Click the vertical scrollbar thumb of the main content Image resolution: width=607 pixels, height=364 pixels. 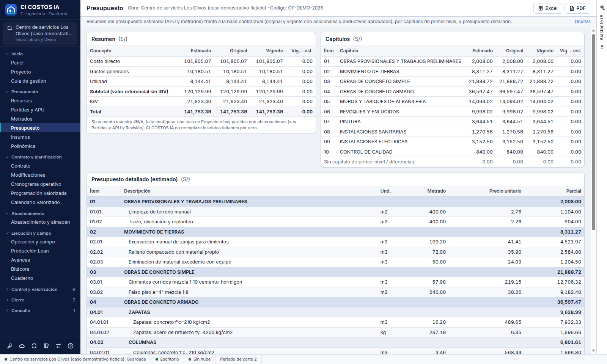593,132
